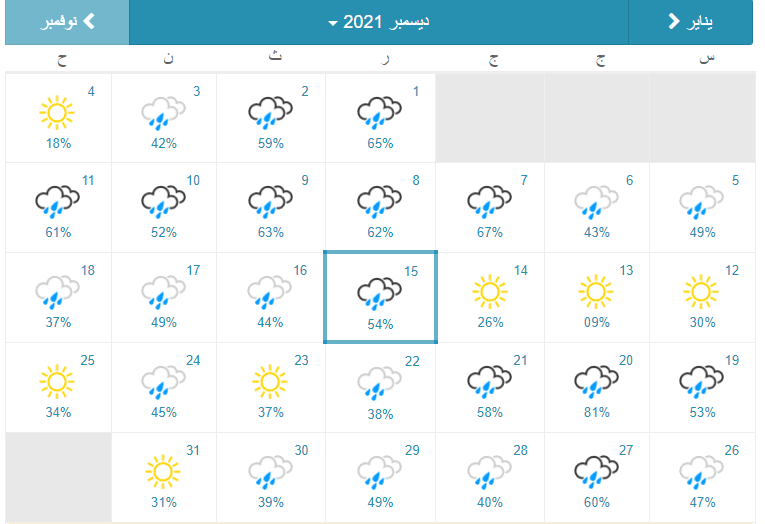Screen dimensions: 765x524
Task: Go to the January month button
Action: point(690,22)
